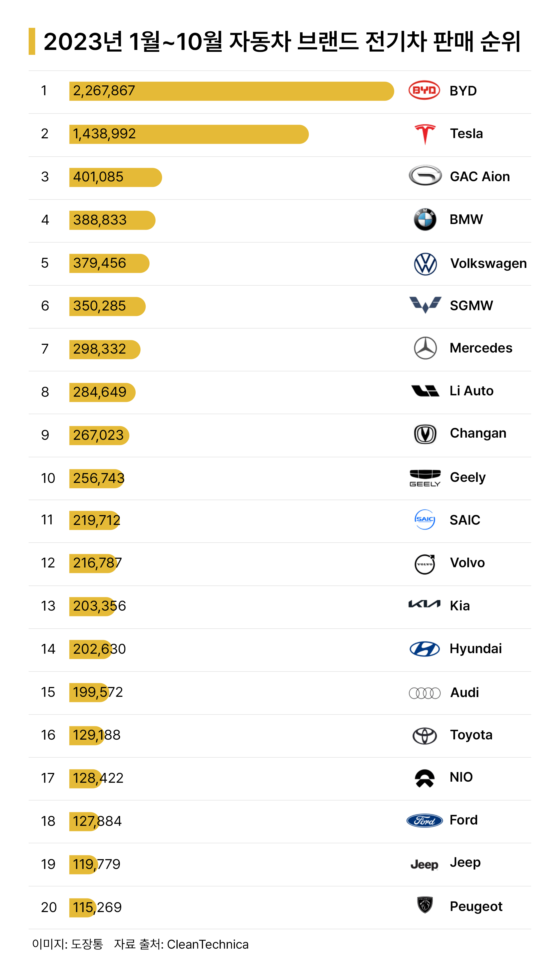Click the Volkswagen VW circle logo
The width and height of the screenshot is (559, 980).
point(425,264)
